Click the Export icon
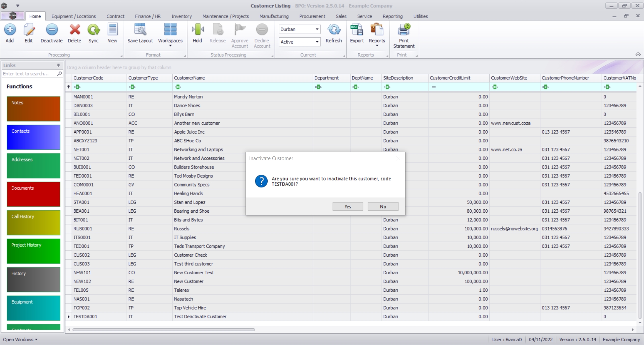 coord(357,30)
